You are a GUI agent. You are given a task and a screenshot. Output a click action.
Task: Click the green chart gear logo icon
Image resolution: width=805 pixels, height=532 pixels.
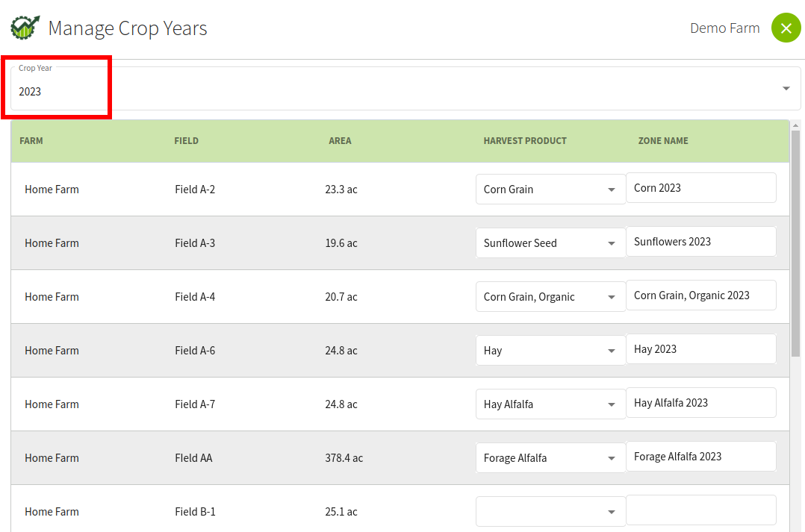click(25, 27)
